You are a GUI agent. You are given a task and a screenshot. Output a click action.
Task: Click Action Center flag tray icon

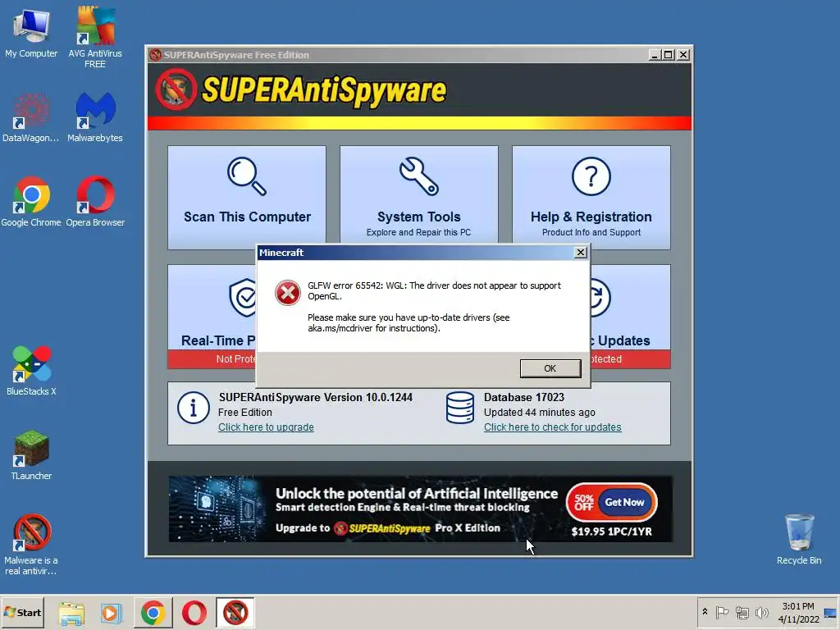(722, 612)
